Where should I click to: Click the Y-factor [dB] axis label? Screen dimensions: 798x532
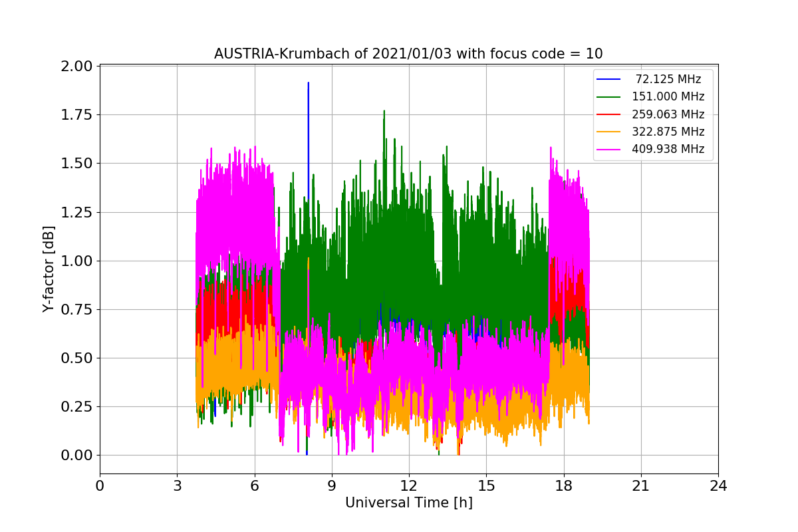(x=48, y=269)
